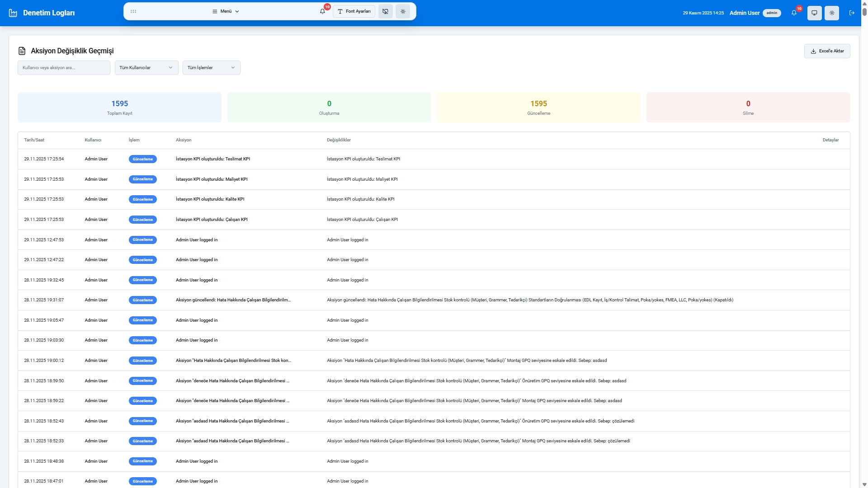
Task: Click the sun theme icon in the header
Action: click(832, 13)
